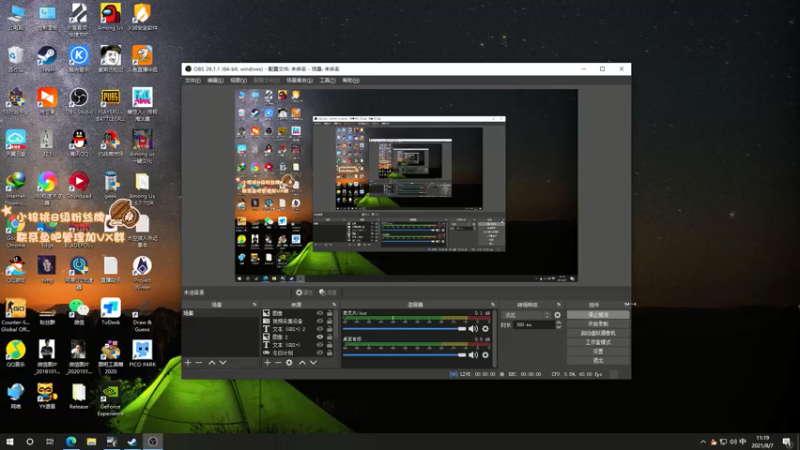Click the 300 ms transition duration field
Viewport: 800px width, 450px height.
pos(534,324)
